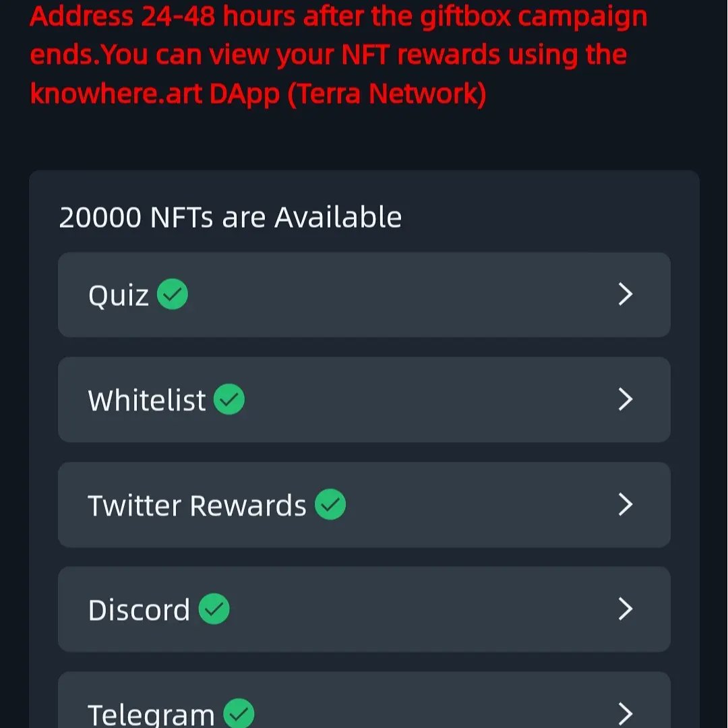Click the red knowhere.art DApp notice text
728x728 pixels.
point(338,55)
